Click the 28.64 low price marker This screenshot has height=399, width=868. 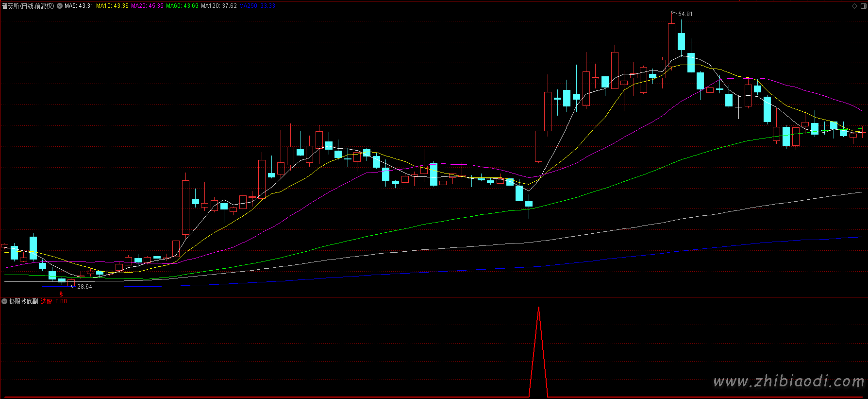[x=84, y=287]
